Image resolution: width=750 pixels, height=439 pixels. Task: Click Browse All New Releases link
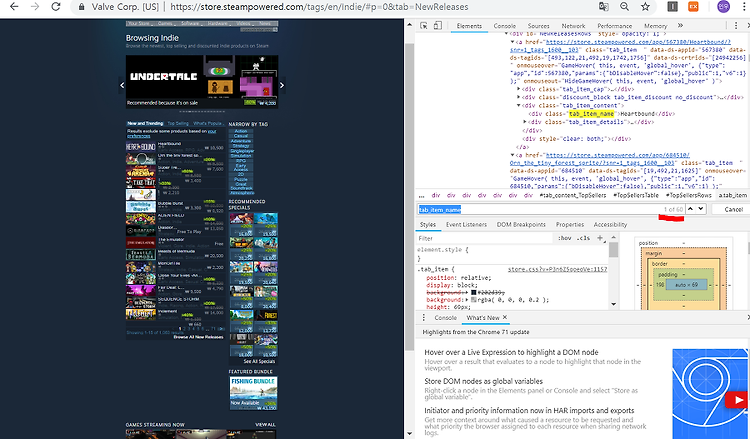198,337
